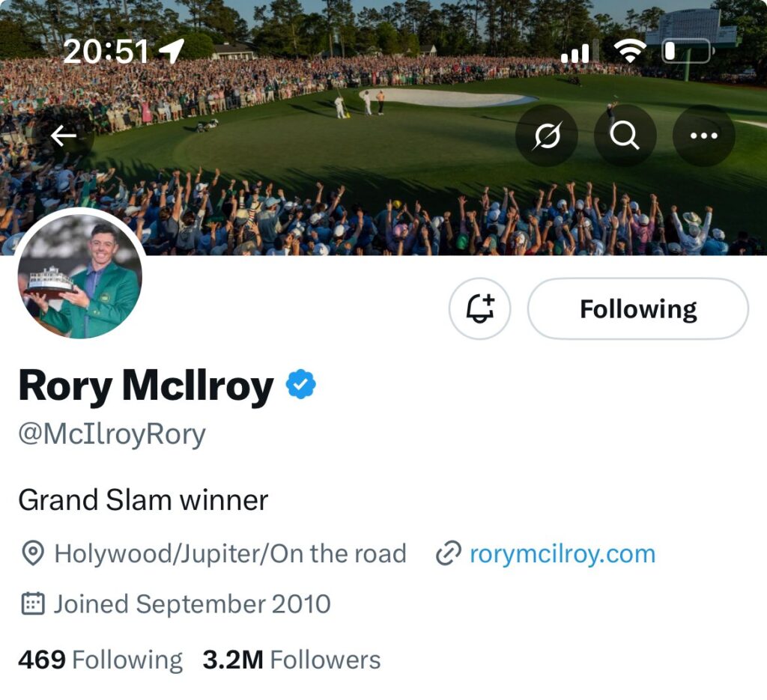The height and width of the screenshot is (700, 767).
Task: Tap the Wi-Fi status icon
Action: (629, 51)
